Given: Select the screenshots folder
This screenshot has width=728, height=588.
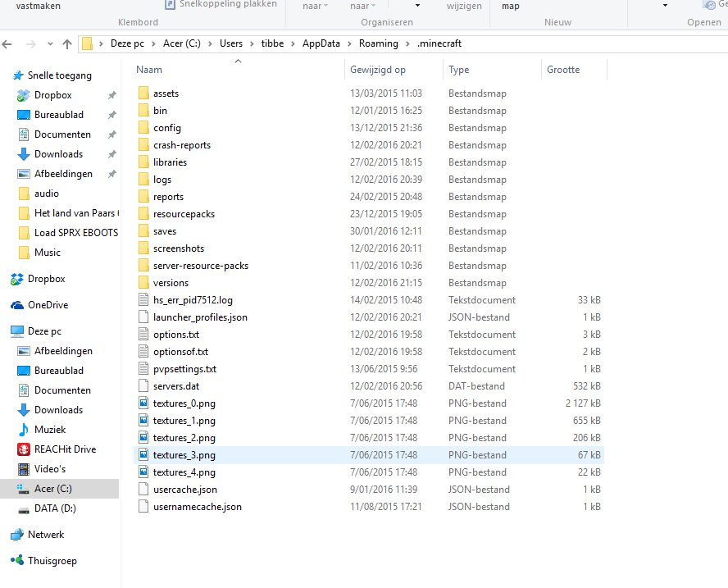Looking at the screenshot, I should point(179,248).
